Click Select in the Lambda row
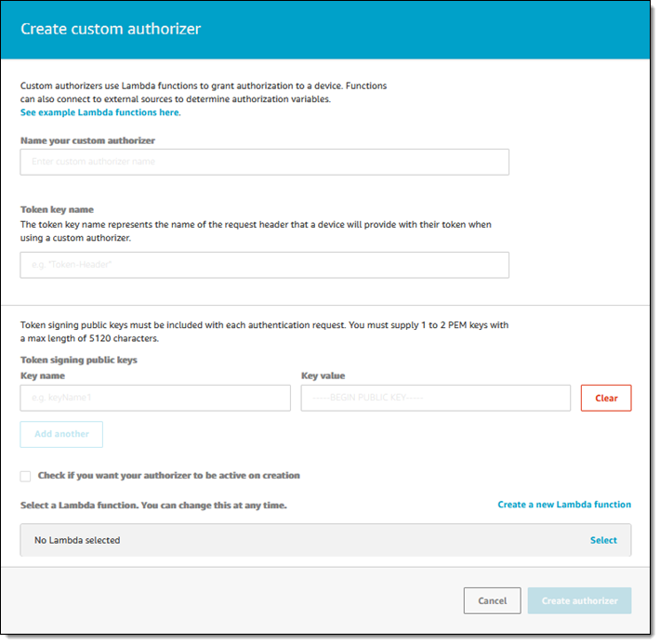The height and width of the screenshot is (644, 660). [603, 540]
